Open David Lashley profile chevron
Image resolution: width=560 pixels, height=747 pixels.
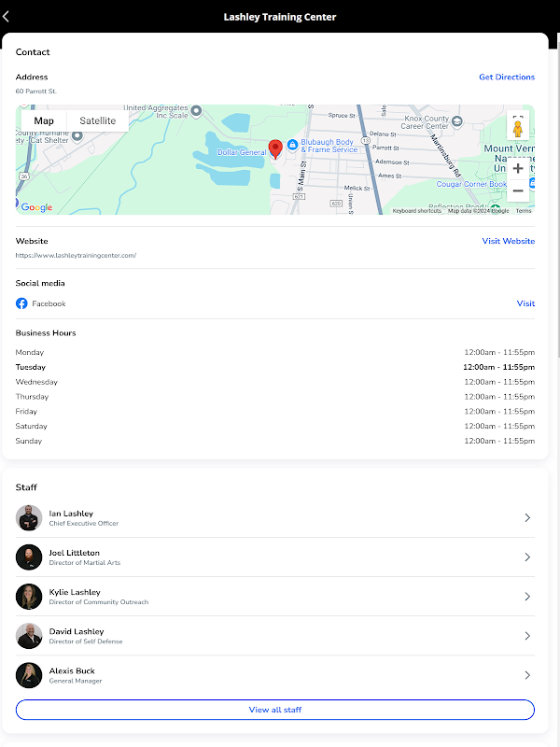(527, 636)
